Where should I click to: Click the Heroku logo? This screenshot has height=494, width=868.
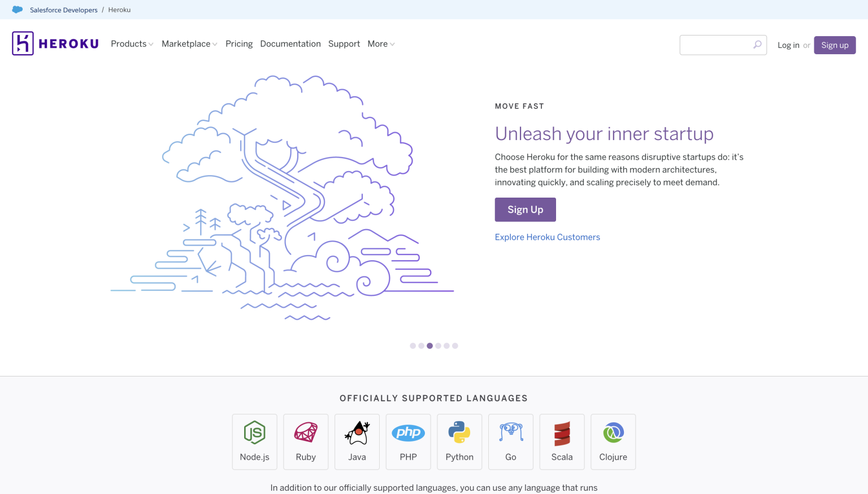point(54,43)
